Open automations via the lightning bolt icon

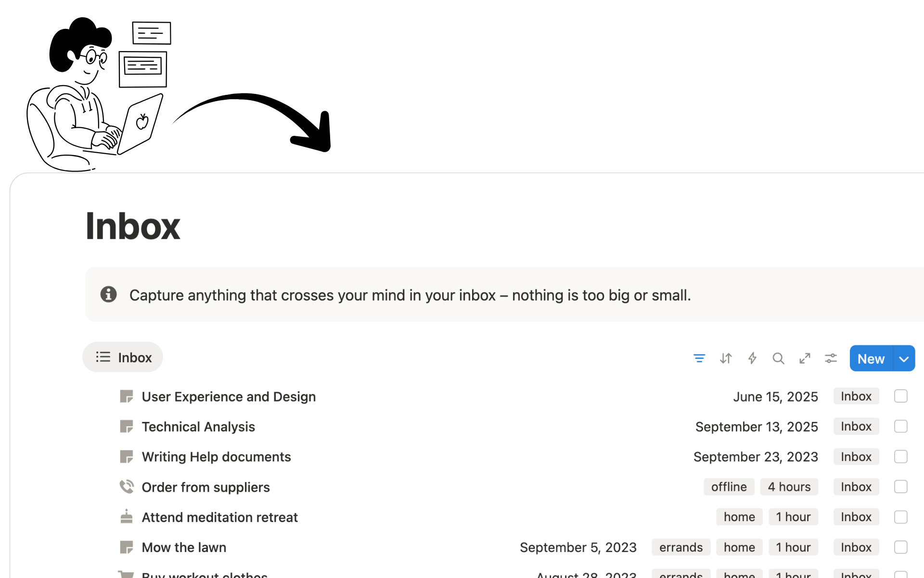coord(752,358)
